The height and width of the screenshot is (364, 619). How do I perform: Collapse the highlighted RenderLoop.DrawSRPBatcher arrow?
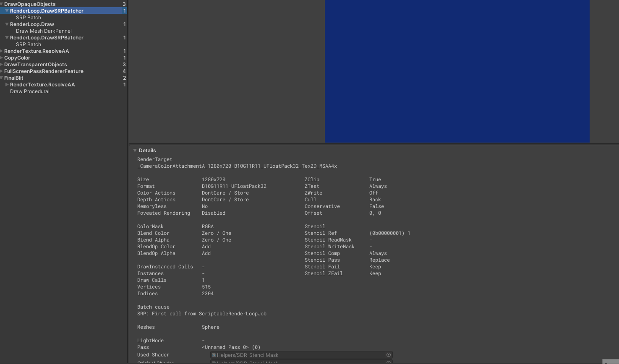coord(7,11)
